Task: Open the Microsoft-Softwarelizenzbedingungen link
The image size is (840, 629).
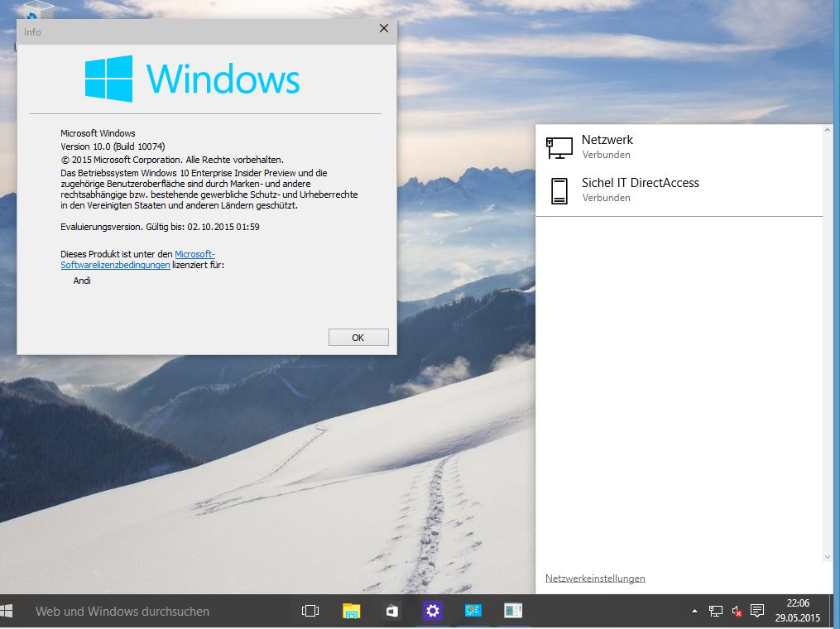Action: 137,259
